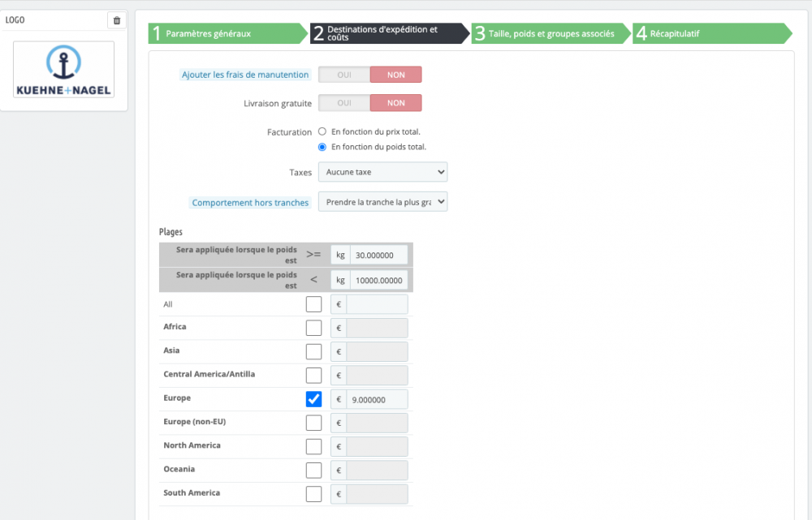Set Livraison gratuite to NON
812x520 pixels.
point(395,103)
